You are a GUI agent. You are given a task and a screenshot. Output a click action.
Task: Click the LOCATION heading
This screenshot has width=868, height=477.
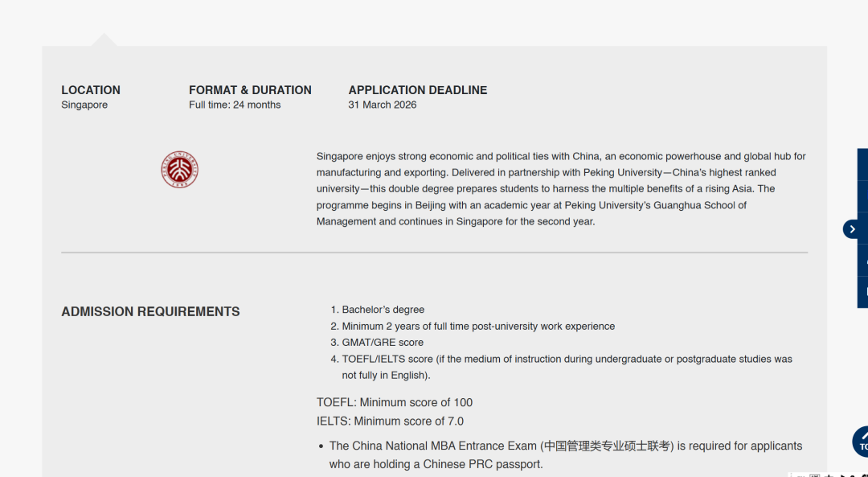91,90
